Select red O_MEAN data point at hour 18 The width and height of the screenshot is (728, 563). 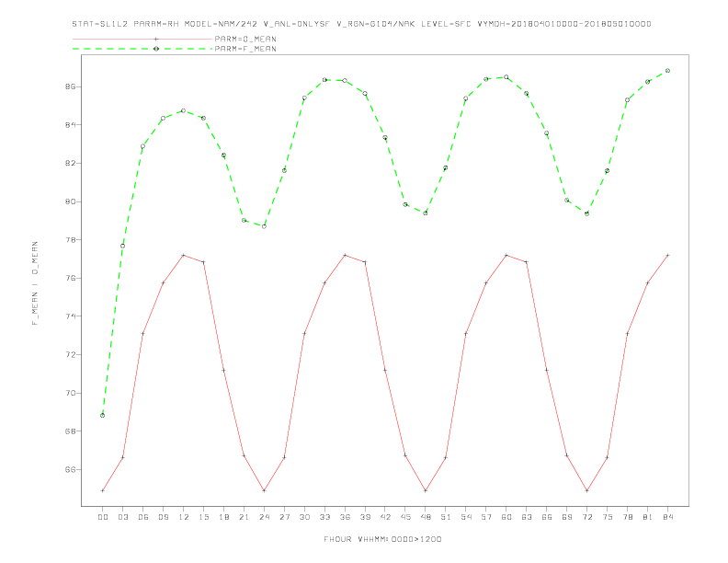tap(223, 370)
